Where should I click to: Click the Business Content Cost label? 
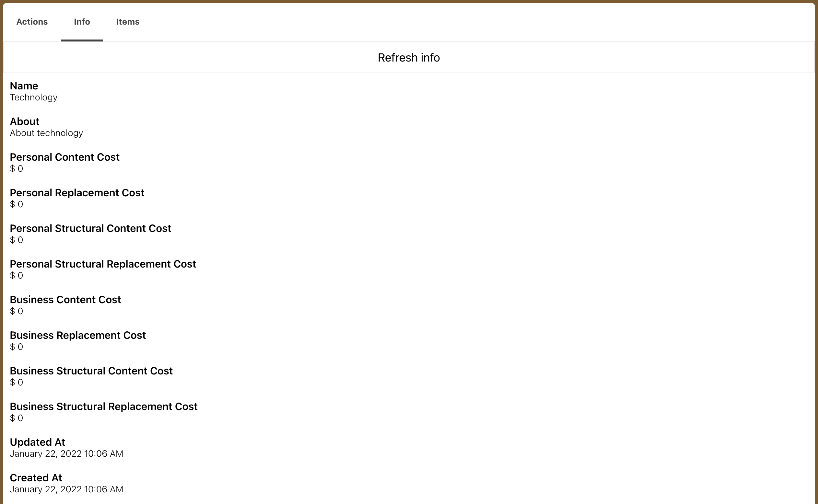click(x=65, y=300)
